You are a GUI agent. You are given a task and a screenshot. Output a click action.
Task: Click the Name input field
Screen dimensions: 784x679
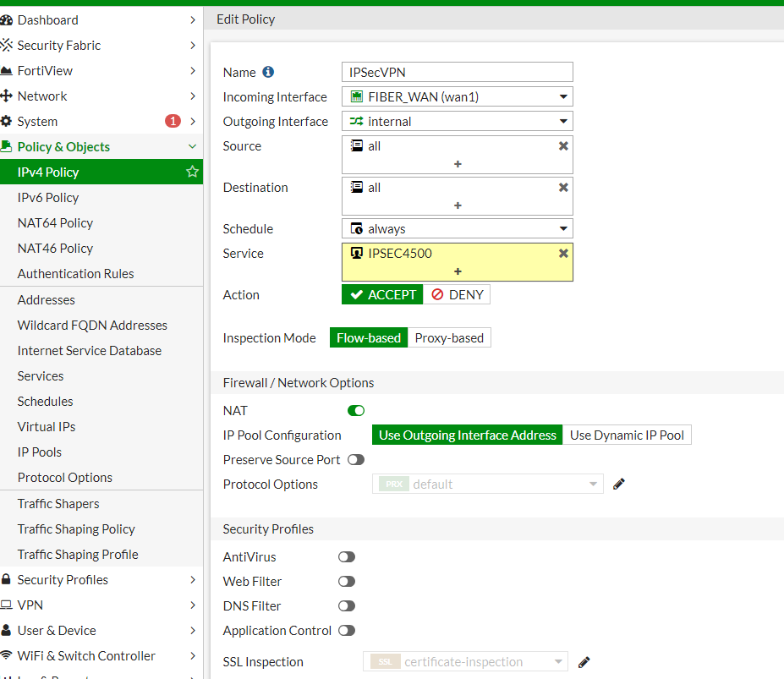pyautogui.click(x=458, y=73)
